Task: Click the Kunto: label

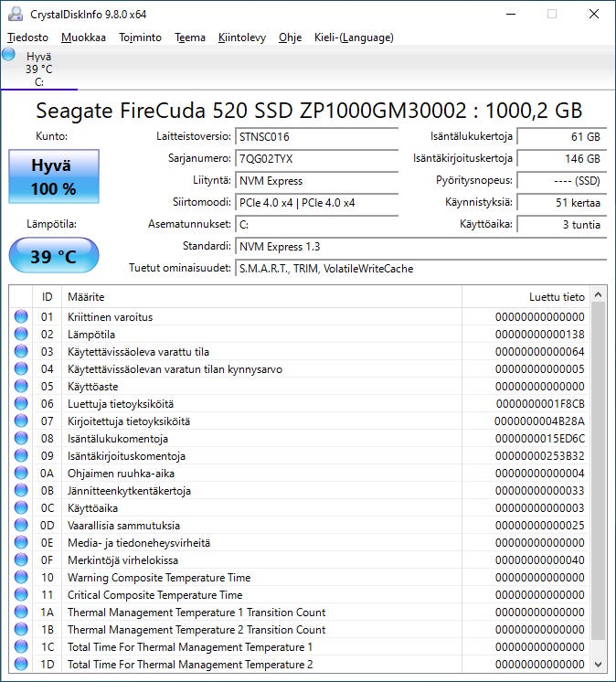Action: [x=51, y=136]
